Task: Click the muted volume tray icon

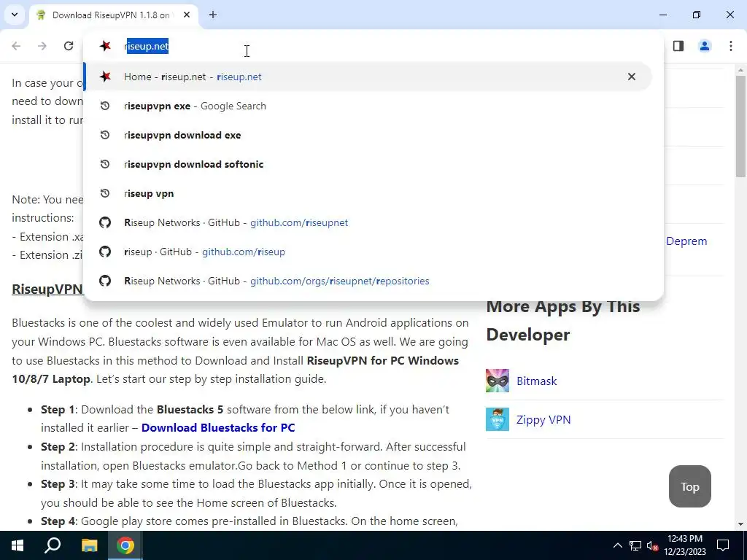Action: [652, 545]
